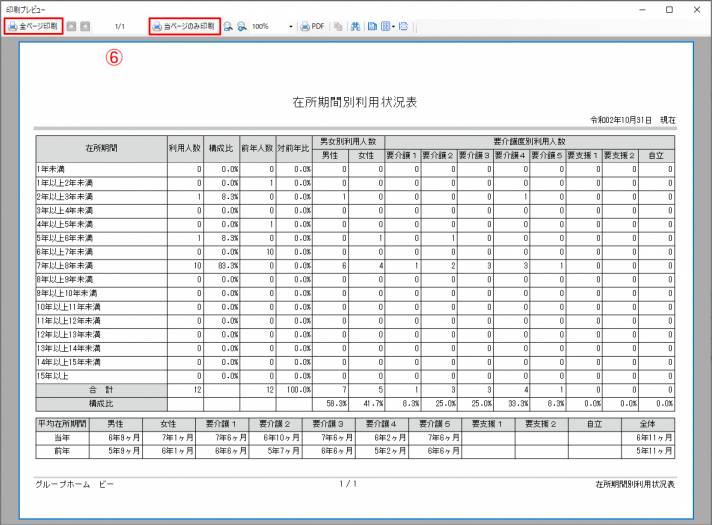Close the print preview window
712x525 pixels.
(696, 8)
